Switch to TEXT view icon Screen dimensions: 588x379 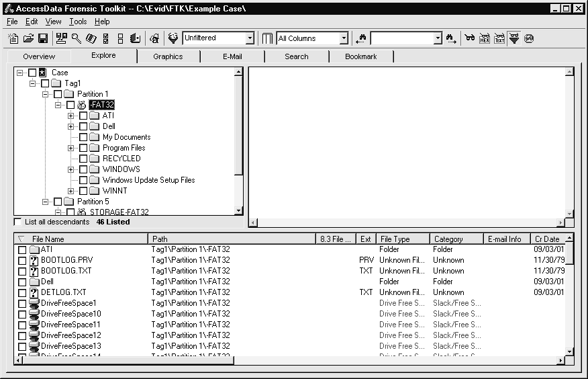pos(499,38)
